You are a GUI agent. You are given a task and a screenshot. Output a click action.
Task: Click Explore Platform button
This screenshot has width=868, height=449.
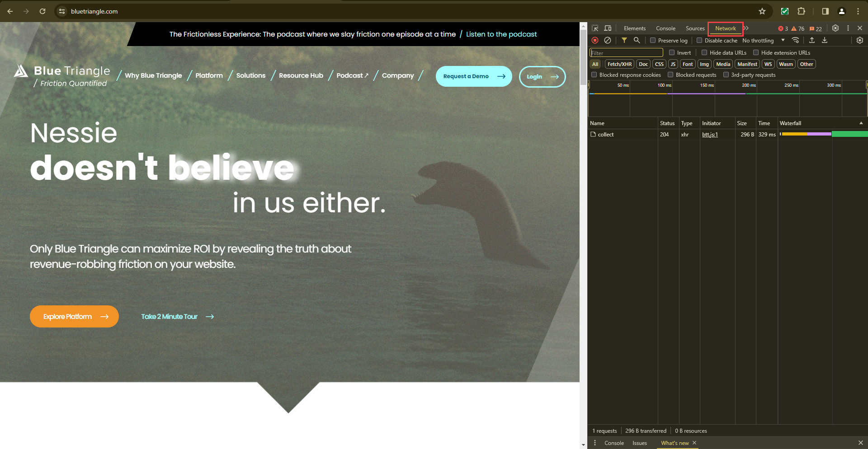(x=74, y=317)
